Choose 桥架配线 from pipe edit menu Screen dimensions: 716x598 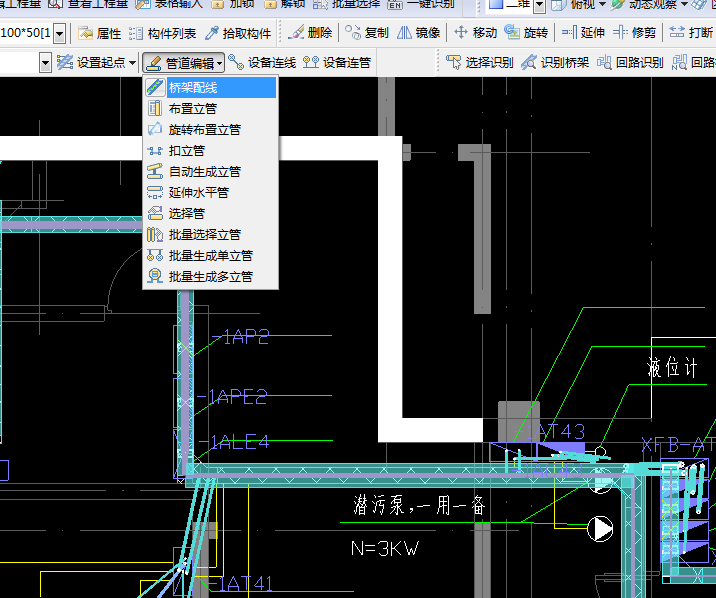[x=211, y=87]
